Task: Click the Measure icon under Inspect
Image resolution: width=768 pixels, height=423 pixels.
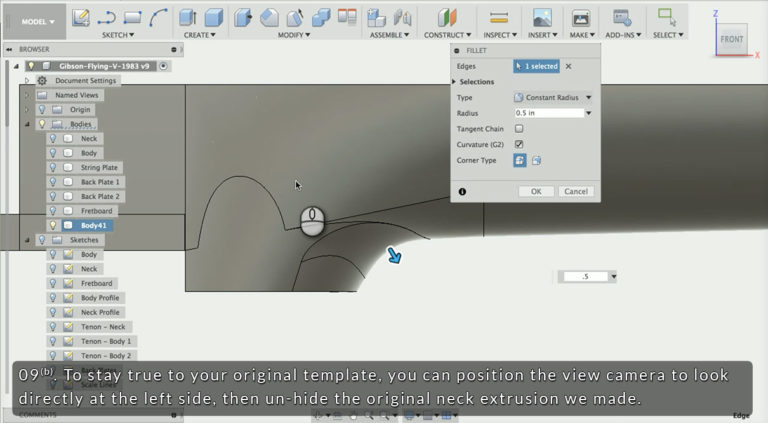Action: (x=497, y=17)
